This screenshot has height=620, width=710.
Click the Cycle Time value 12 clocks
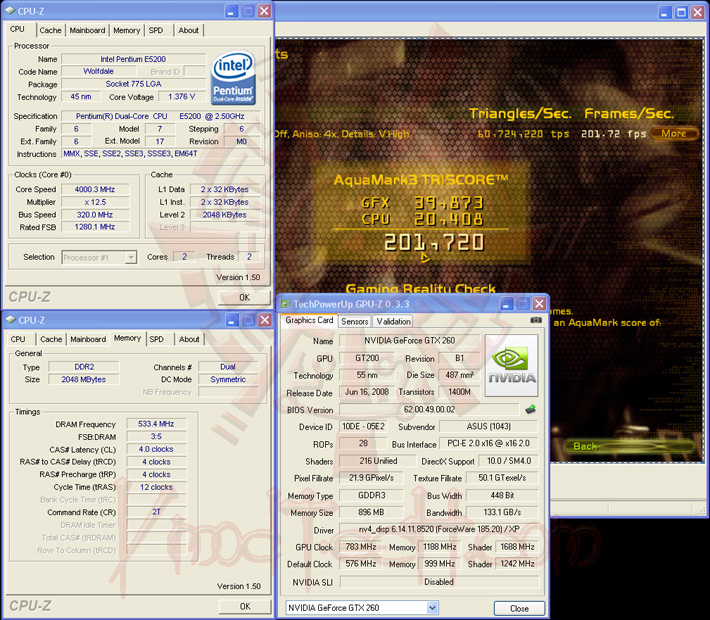tap(156, 487)
